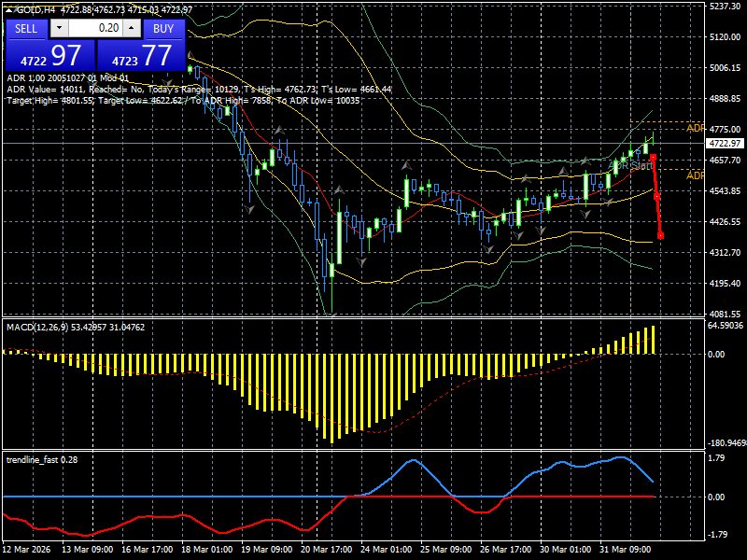This screenshot has height=560, width=747.
Task: Click the 4657.70 price scale label
Action: point(725,161)
